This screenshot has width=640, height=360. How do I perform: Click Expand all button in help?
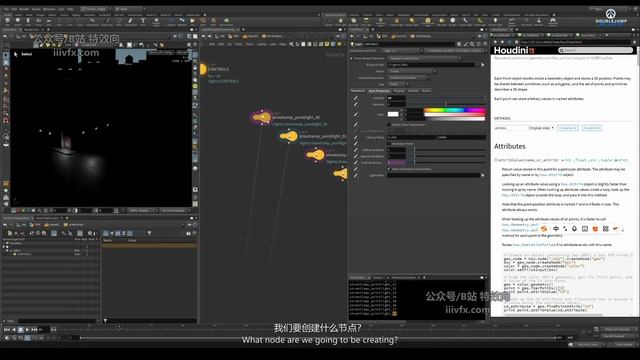tap(592, 128)
